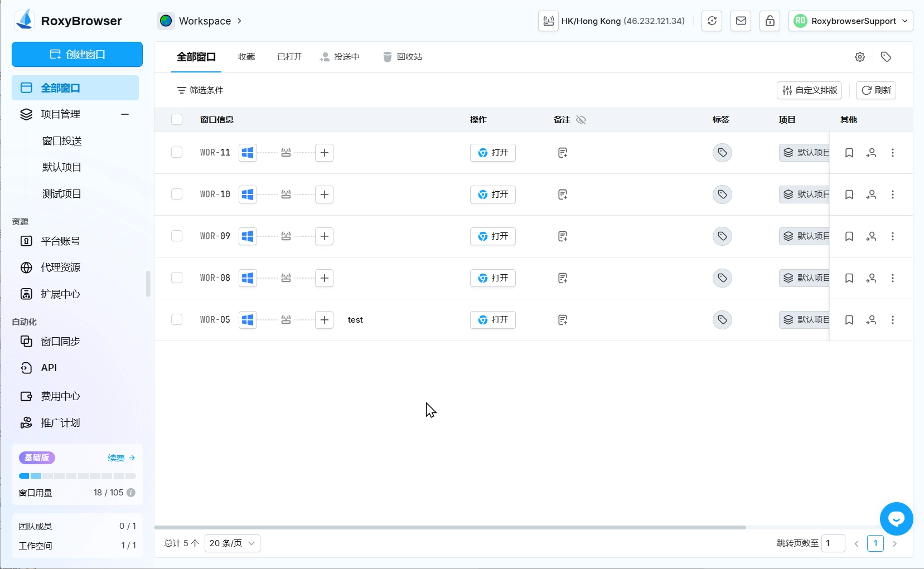Switch to the 已打开 tab
Screen dimensions: 924x569
(x=289, y=57)
